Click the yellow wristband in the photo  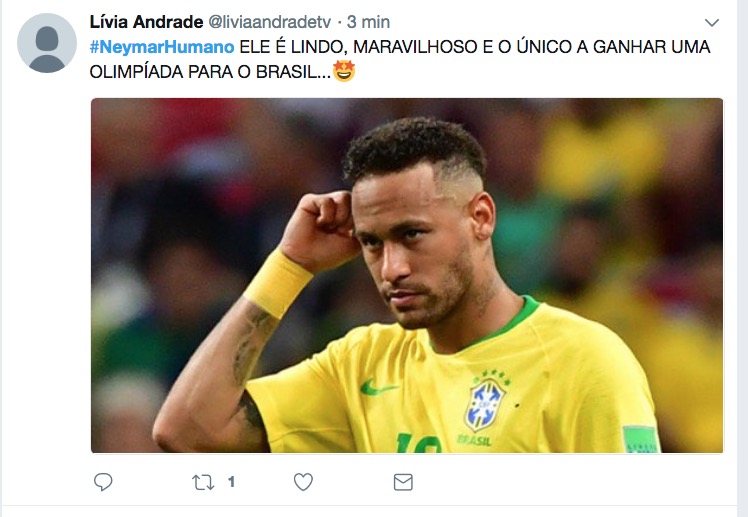[x=277, y=284]
